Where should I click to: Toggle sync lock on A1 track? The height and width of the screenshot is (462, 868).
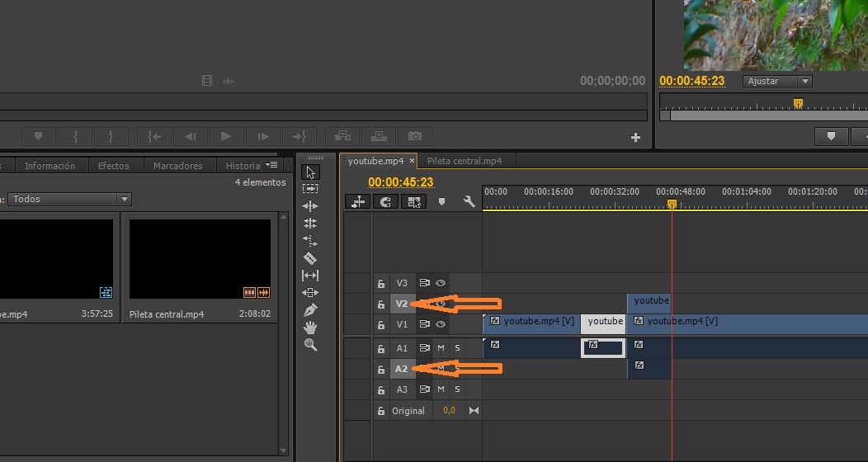coord(425,348)
